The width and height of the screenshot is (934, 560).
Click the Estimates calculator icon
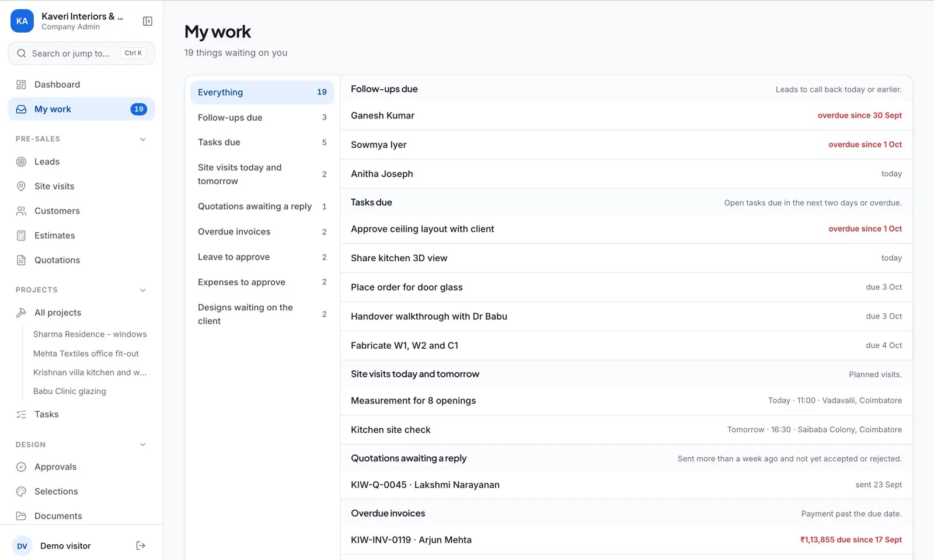(21, 236)
